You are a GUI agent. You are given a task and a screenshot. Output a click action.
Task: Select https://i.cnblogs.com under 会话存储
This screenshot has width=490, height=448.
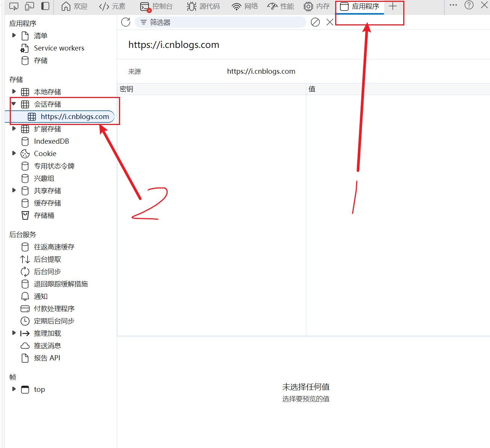[75, 116]
